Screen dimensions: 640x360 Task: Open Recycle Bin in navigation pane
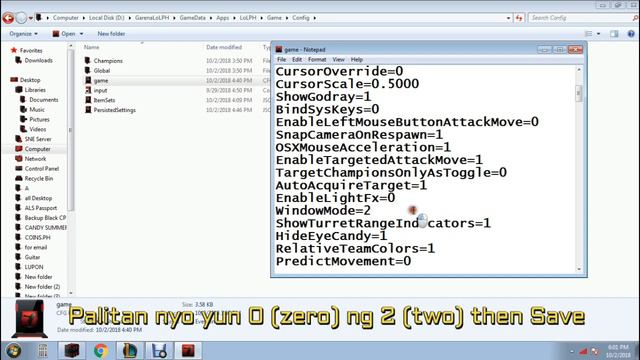click(39, 178)
